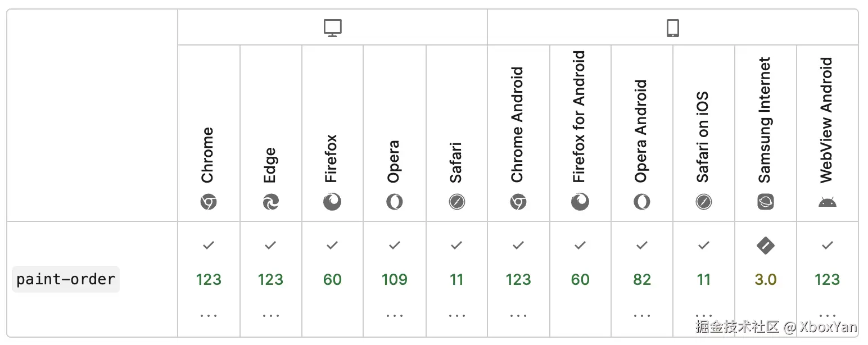Image resolution: width=868 pixels, height=345 pixels.
Task: Click the mobile platform device icon
Action: click(x=672, y=28)
